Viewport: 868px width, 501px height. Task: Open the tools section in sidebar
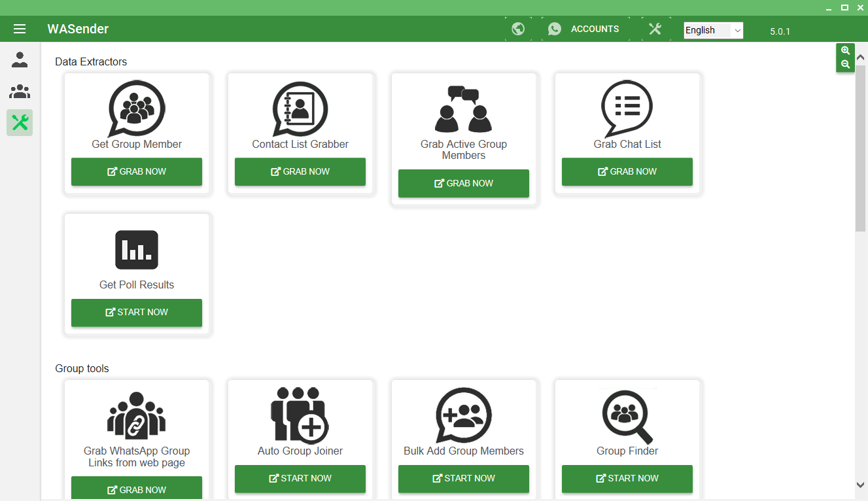tap(20, 122)
